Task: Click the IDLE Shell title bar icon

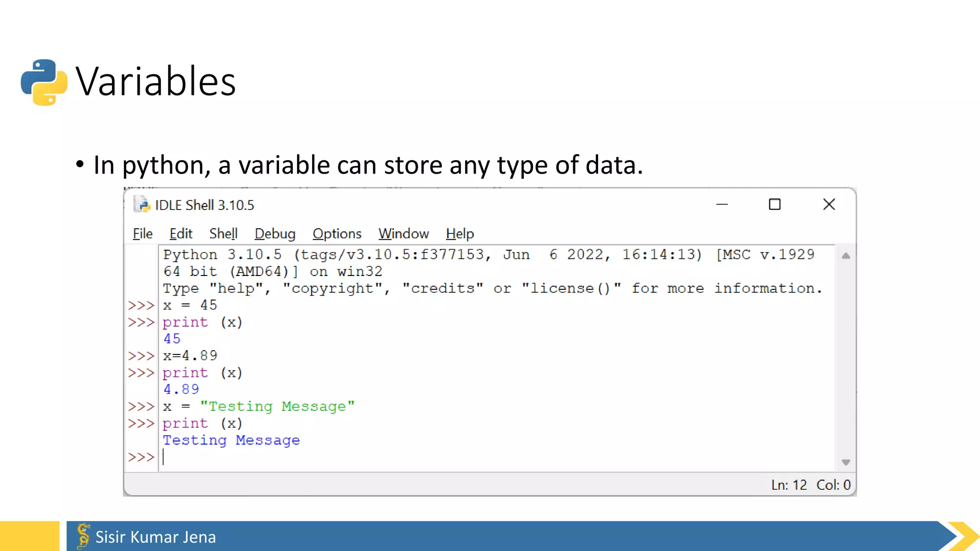Action: (142, 205)
